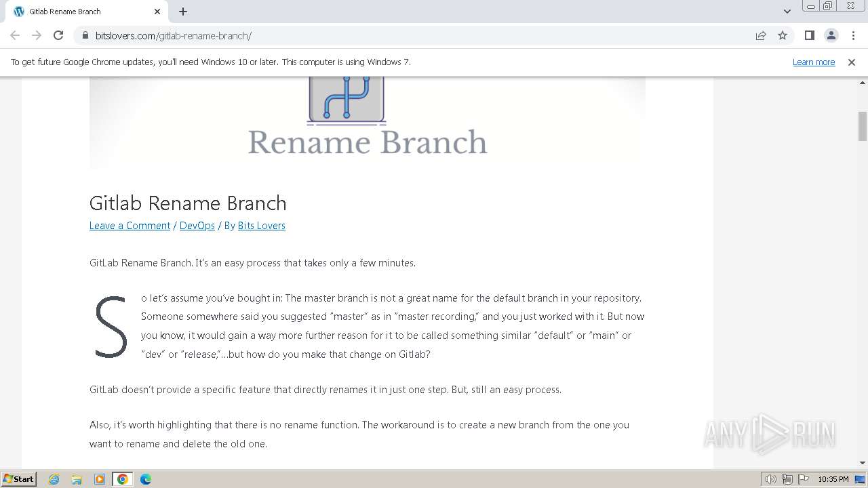Image resolution: width=868 pixels, height=488 pixels.
Task: Open Windows Media Player from the taskbar
Action: click(100, 479)
